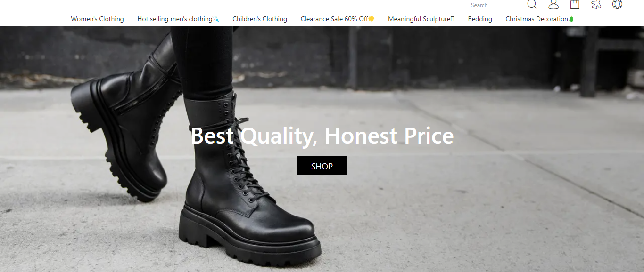Open Christmas Decoration category
Viewport: 644px width, 272px height.
click(537, 19)
